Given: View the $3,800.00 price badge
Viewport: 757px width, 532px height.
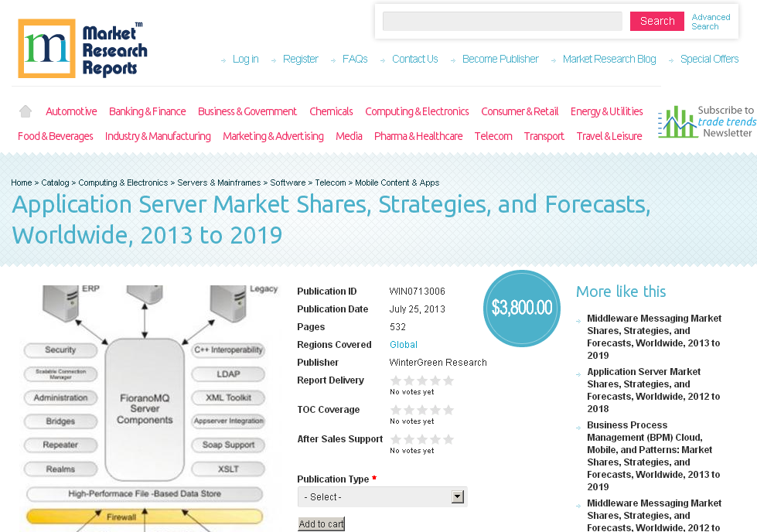Looking at the screenshot, I should click(x=521, y=308).
